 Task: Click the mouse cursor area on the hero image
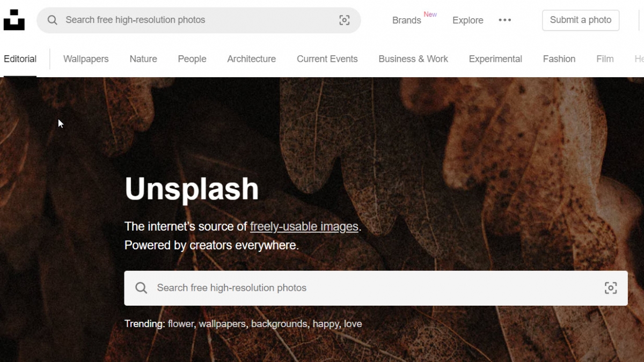60,123
